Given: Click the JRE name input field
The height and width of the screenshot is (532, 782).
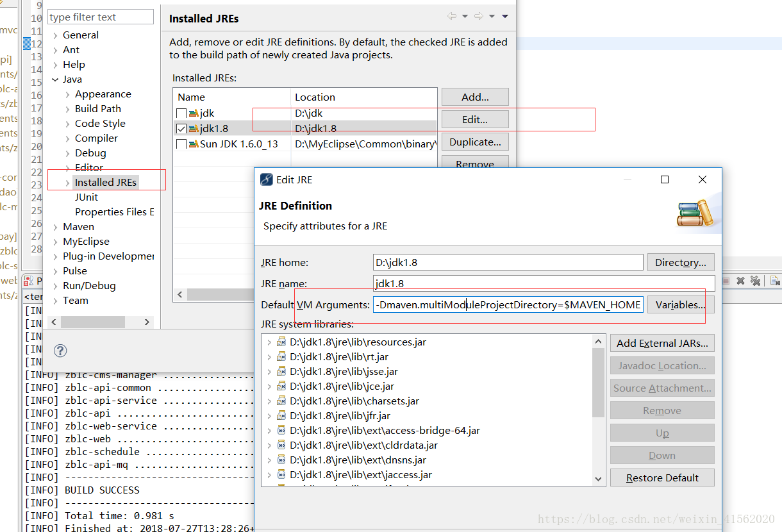Looking at the screenshot, I should pyautogui.click(x=544, y=283).
